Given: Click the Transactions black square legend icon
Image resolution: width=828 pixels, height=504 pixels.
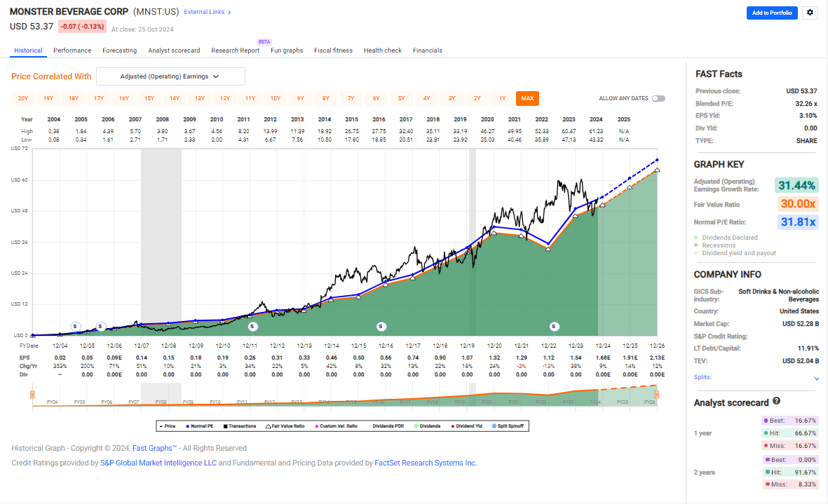Looking at the screenshot, I should [226, 425].
